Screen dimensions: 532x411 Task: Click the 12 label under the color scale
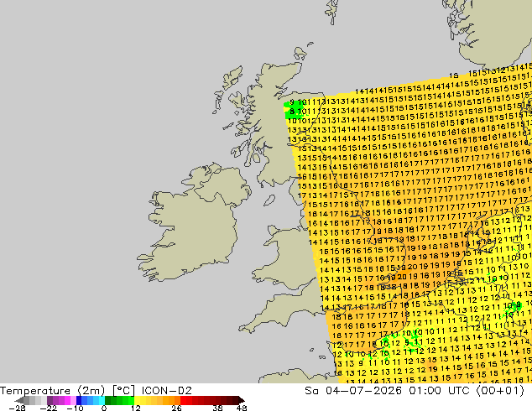[136, 408]
